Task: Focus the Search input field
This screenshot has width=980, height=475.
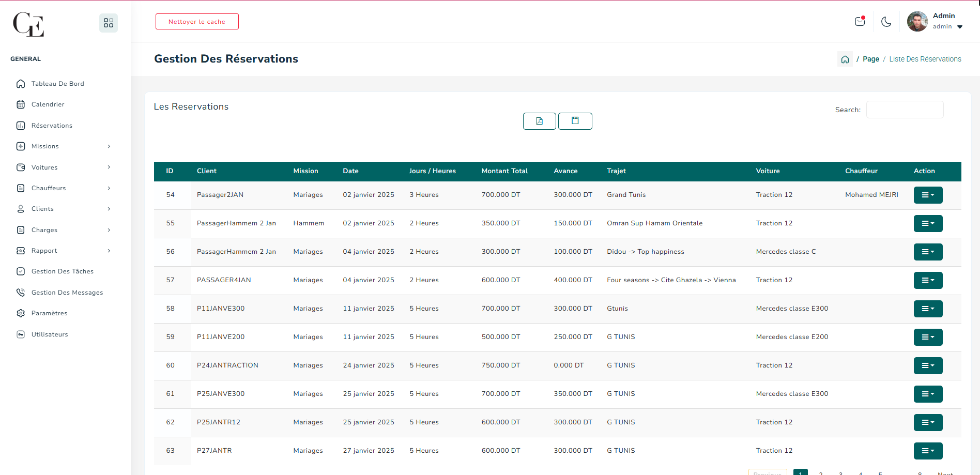Action: (x=905, y=110)
